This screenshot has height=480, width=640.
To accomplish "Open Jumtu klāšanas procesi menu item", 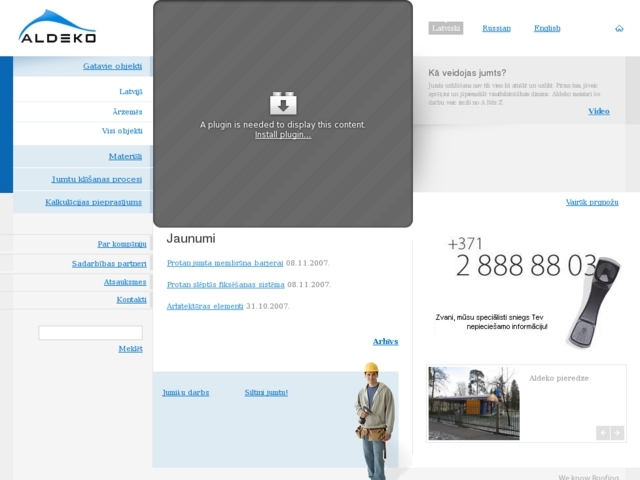I will point(97,179).
